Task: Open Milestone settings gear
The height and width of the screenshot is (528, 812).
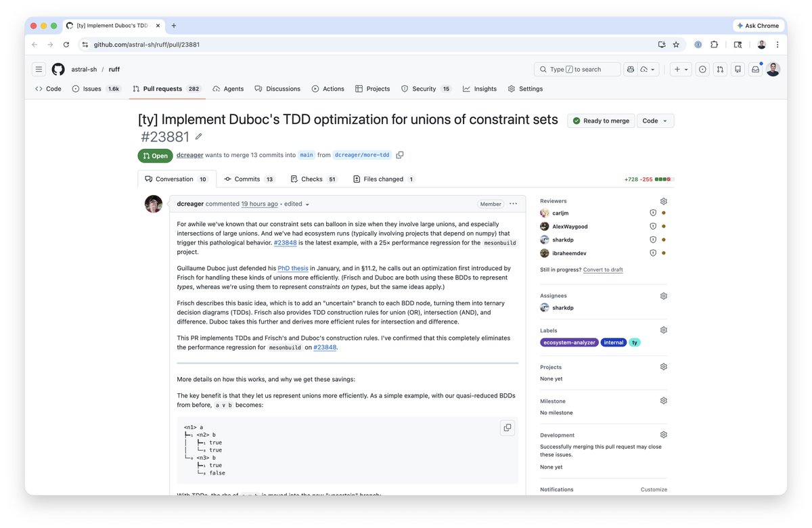Action: point(663,401)
